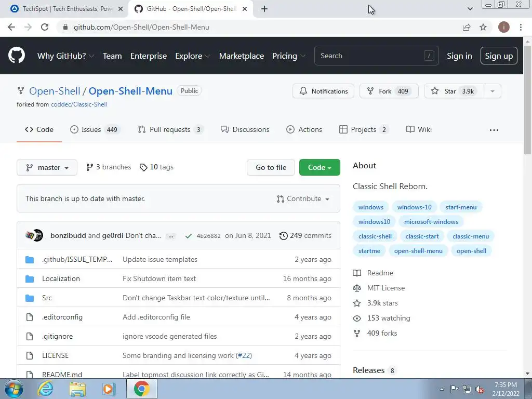The image size is (532, 399).
Task: Switch to the Pull requests tab
Action: 170,129
